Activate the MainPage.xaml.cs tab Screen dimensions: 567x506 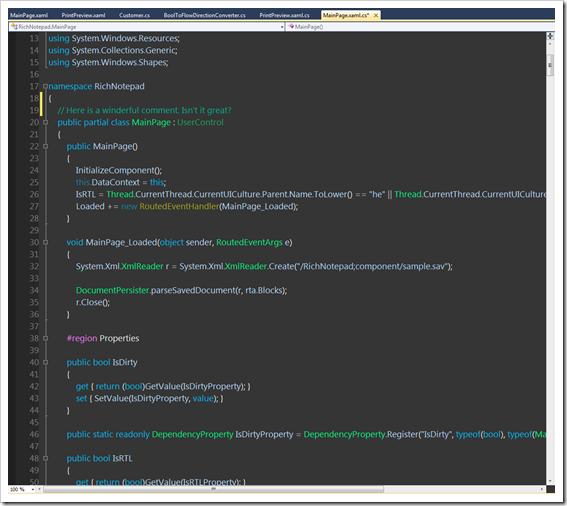[346, 15]
